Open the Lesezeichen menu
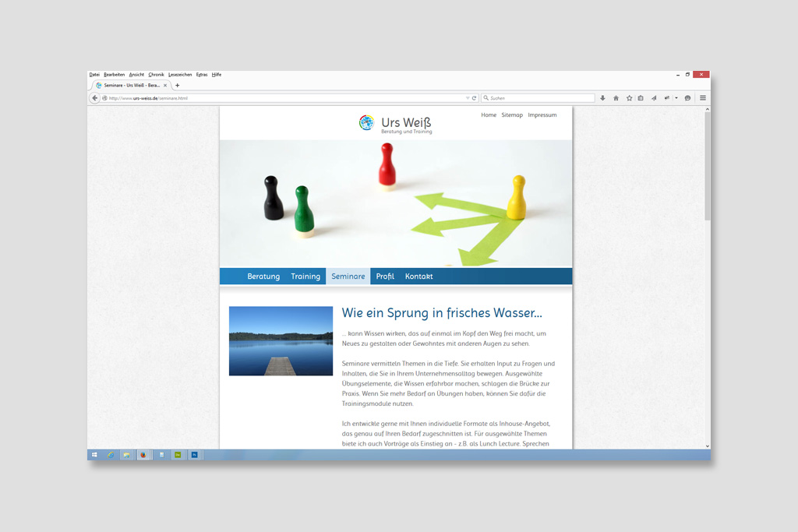 (180, 75)
